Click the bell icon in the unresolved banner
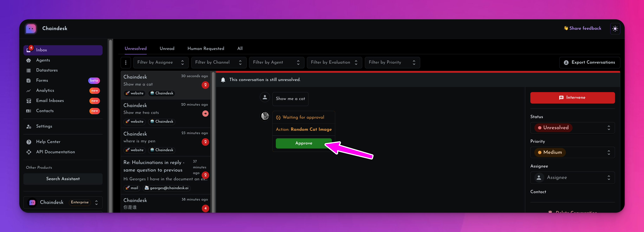This screenshot has width=644, height=232. (x=223, y=80)
